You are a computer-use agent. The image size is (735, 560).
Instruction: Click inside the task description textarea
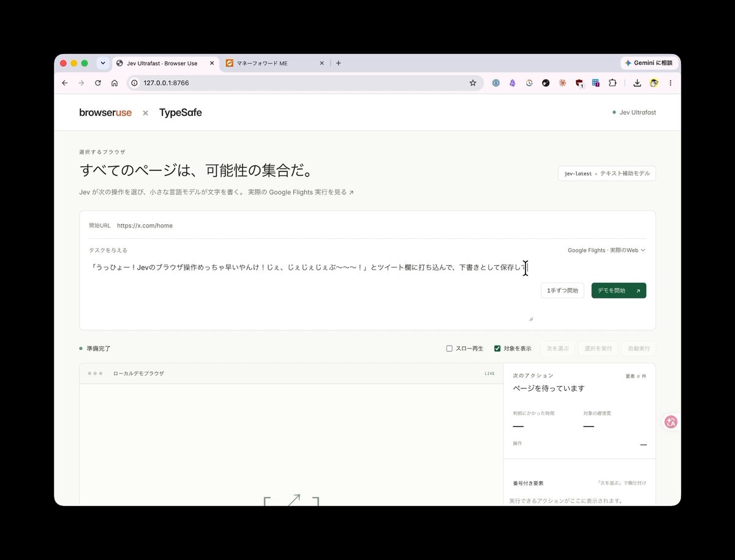[311, 291]
